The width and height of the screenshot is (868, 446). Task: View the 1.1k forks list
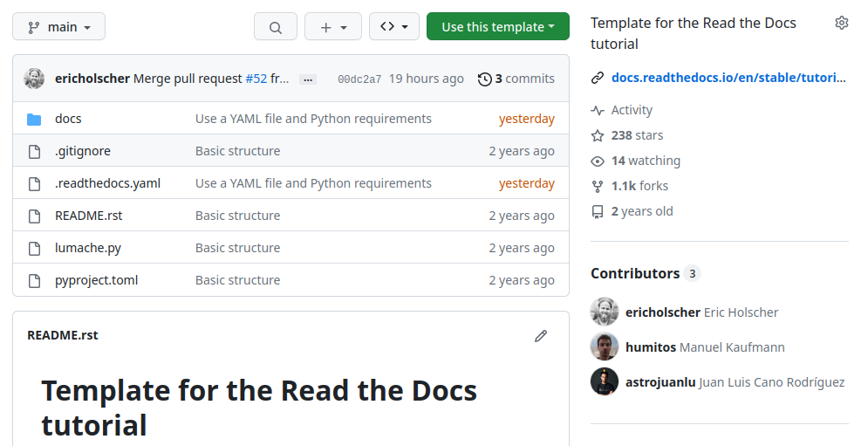[x=639, y=186]
